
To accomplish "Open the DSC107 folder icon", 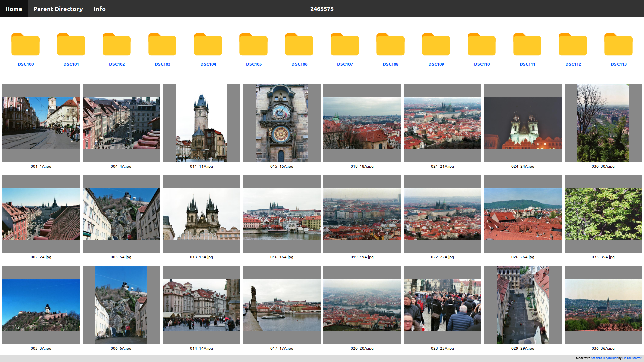I will (344, 44).
